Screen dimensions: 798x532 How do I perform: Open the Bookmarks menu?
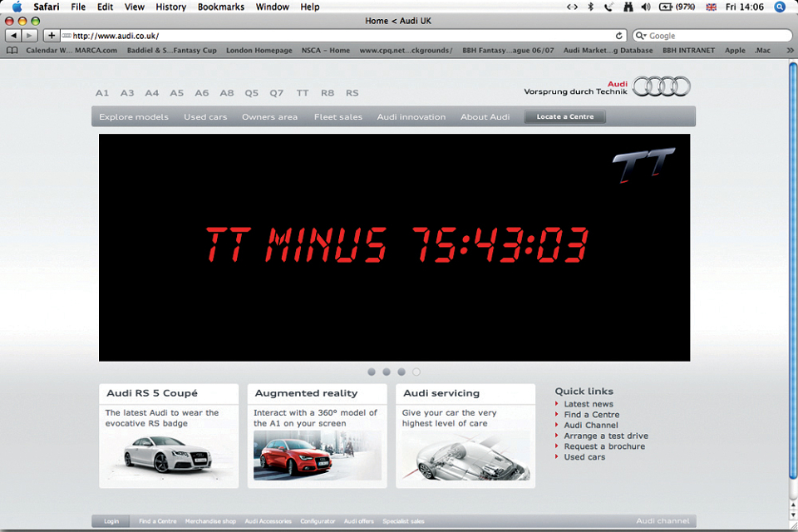pos(221,7)
